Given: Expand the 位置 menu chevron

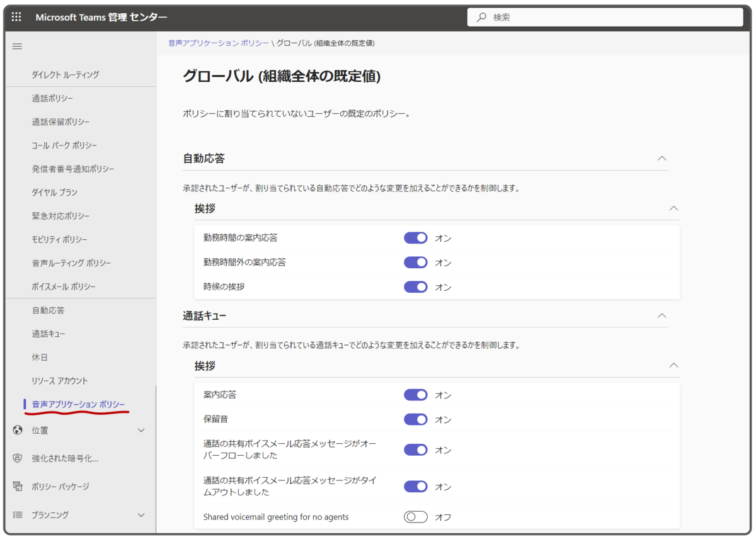Looking at the screenshot, I should pyautogui.click(x=141, y=431).
